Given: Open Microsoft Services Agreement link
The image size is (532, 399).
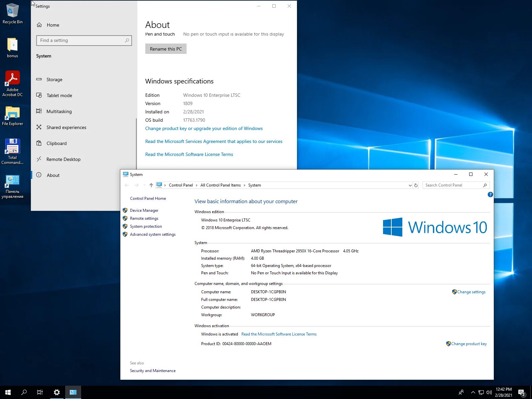Looking at the screenshot, I should click(214, 141).
